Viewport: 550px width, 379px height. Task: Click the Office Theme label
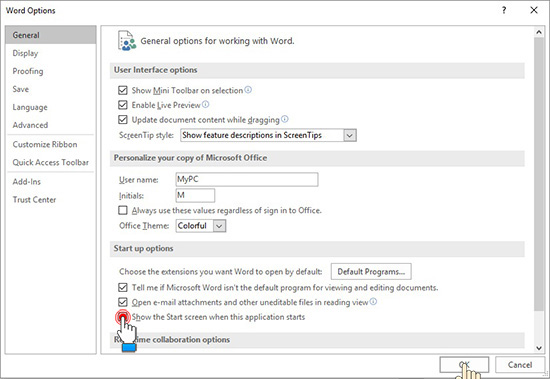tap(144, 226)
